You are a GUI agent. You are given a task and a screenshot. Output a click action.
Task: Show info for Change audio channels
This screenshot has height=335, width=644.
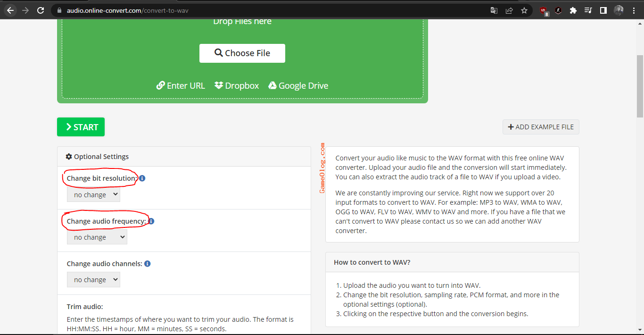click(148, 264)
